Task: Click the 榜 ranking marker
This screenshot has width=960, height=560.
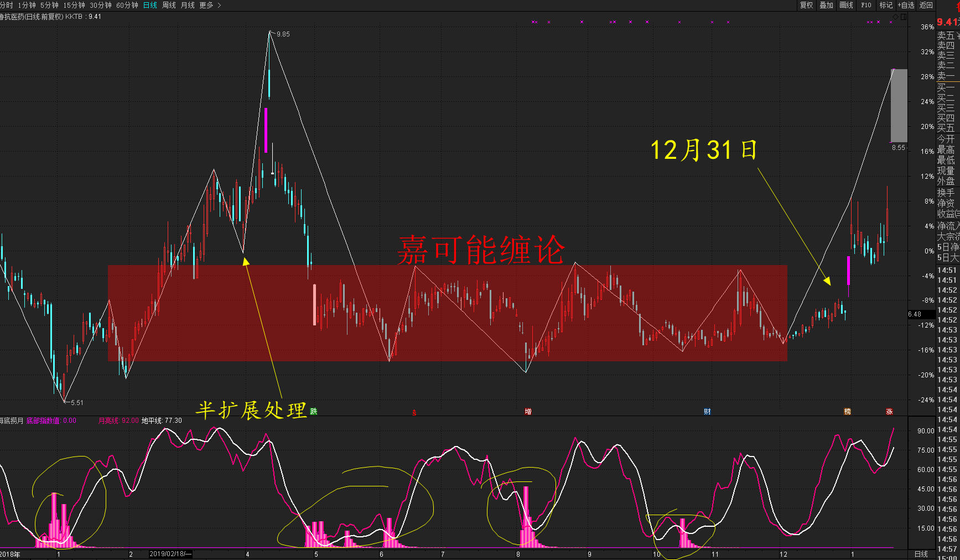Action: [847, 411]
